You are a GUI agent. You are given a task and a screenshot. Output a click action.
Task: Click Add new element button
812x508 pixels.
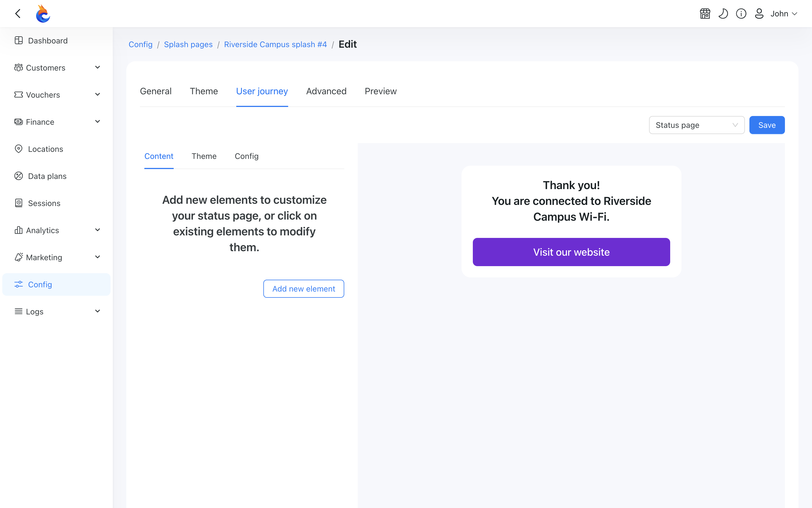pyautogui.click(x=304, y=289)
